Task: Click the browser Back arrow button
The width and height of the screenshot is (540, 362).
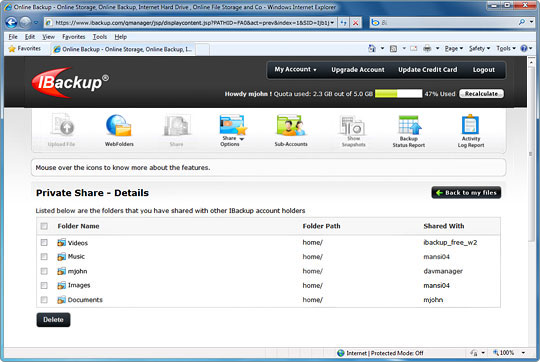Action: point(11,23)
